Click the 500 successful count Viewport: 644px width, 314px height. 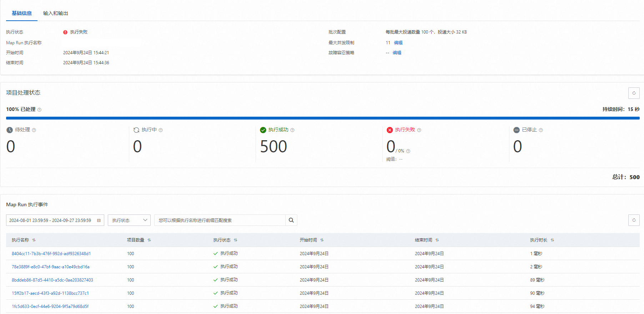pos(273,147)
